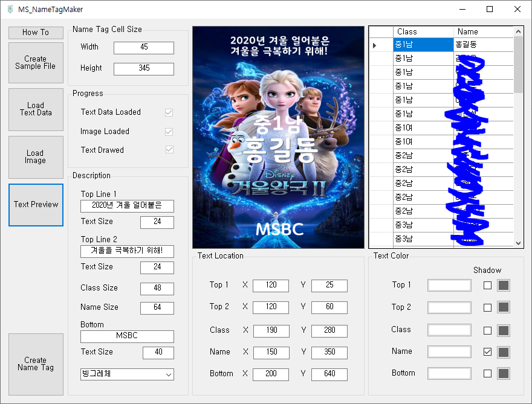Image resolution: width=532 pixels, height=404 pixels.
Task: Click the Top 1 Y location field
Action: 329,286
